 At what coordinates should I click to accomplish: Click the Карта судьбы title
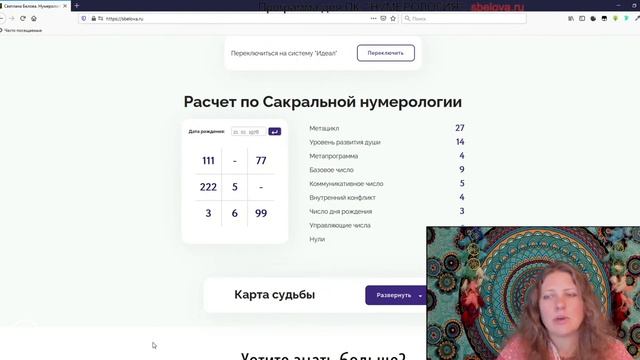tap(275, 295)
